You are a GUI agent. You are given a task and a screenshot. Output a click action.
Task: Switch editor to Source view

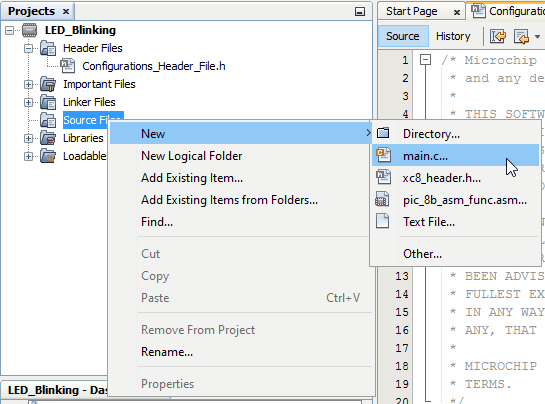click(x=403, y=36)
